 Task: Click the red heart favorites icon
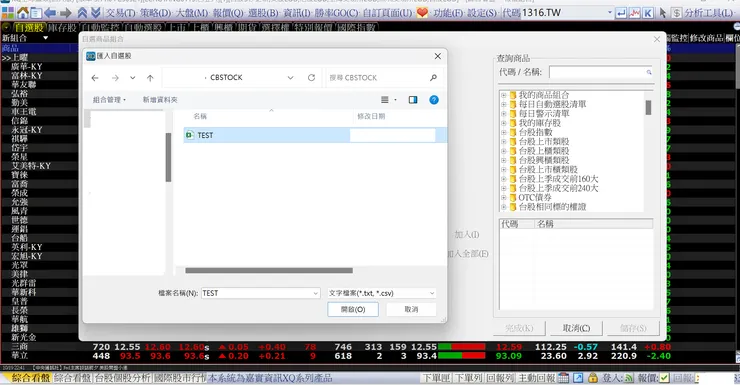pyautogui.click(x=422, y=13)
